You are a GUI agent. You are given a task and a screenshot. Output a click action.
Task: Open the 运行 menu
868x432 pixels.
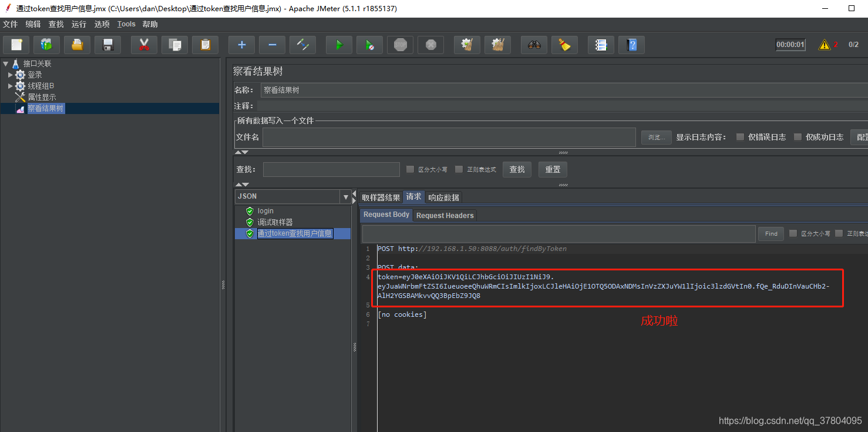[79, 24]
